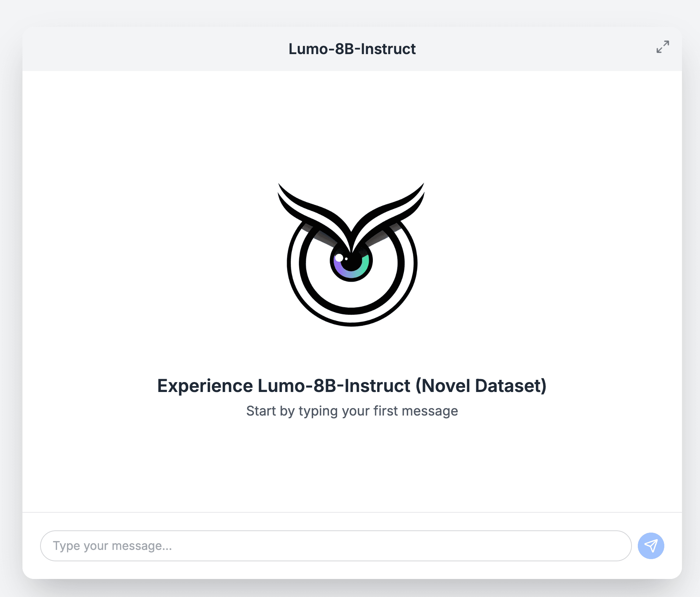Click the outer ring of owl logo
This screenshot has height=597, width=700.
(351, 323)
